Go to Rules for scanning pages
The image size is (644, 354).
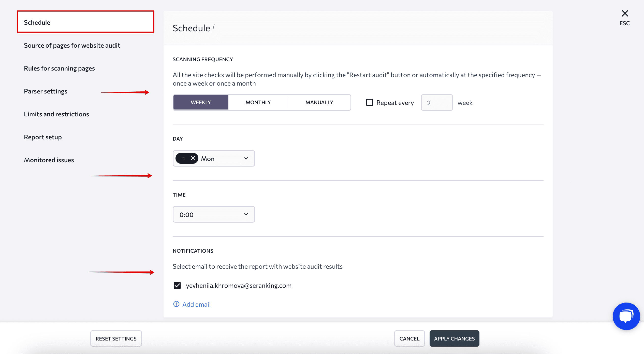(x=59, y=68)
